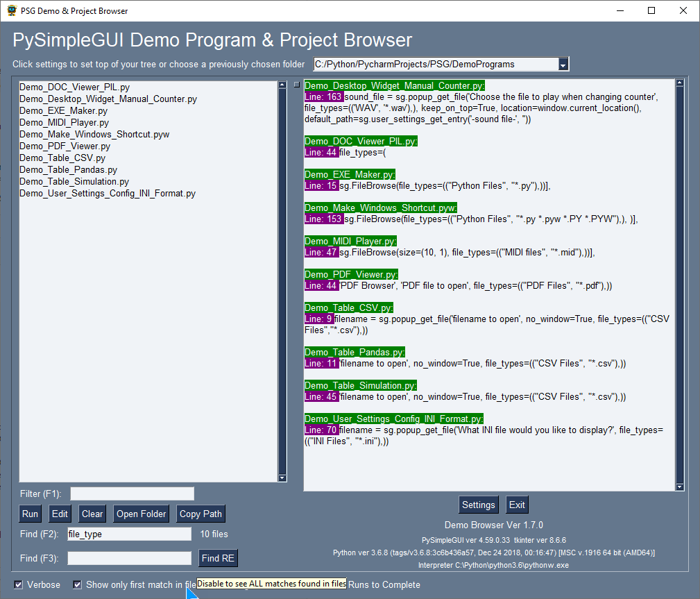Click the purple 'Line: 47' marker
This screenshot has height=599, width=700.
click(x=321, y=253)
